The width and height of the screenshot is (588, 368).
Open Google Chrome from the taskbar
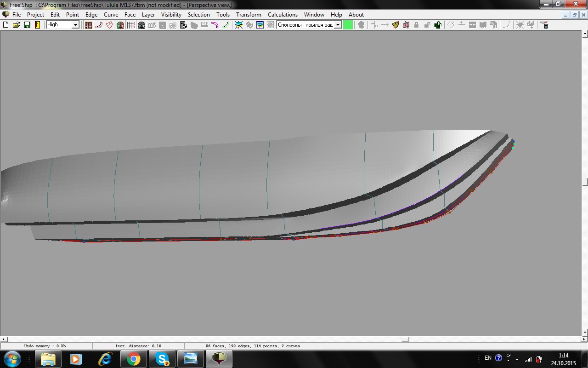point(134,358)
